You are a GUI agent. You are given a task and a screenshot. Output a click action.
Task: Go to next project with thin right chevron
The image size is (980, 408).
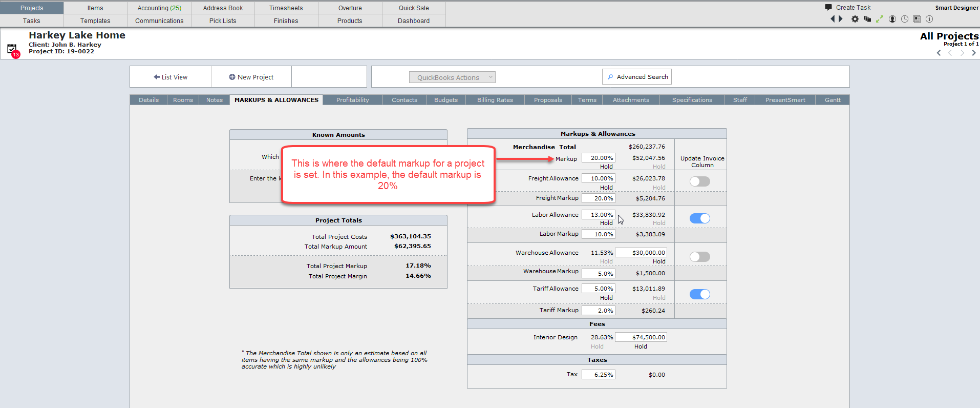pyautogui.click(x=962, y=53)
